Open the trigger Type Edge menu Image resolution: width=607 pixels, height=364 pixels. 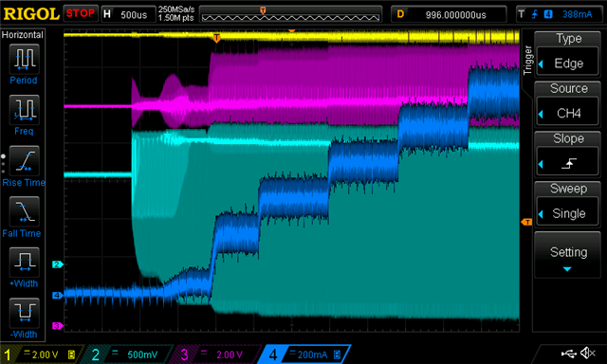(567, 54)
